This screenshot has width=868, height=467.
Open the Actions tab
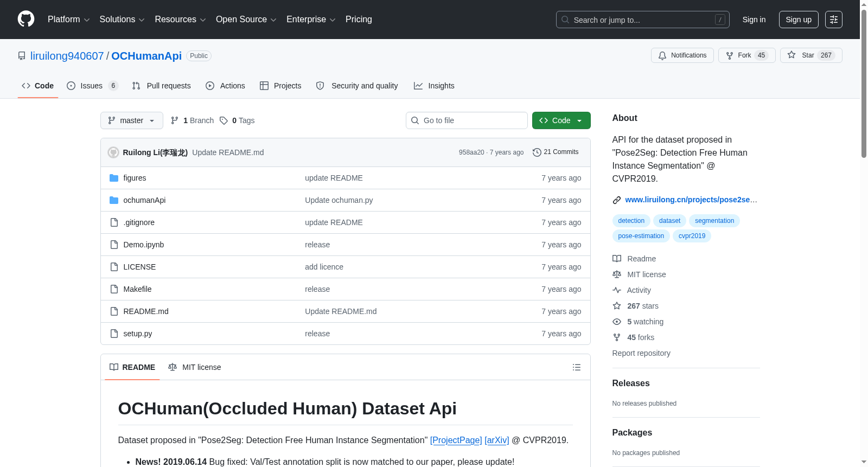(226, 86)
